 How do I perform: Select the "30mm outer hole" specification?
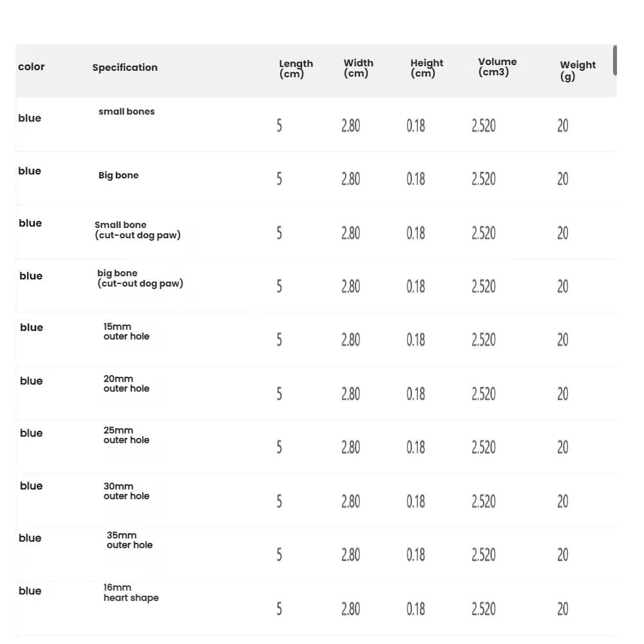[126, 491]
